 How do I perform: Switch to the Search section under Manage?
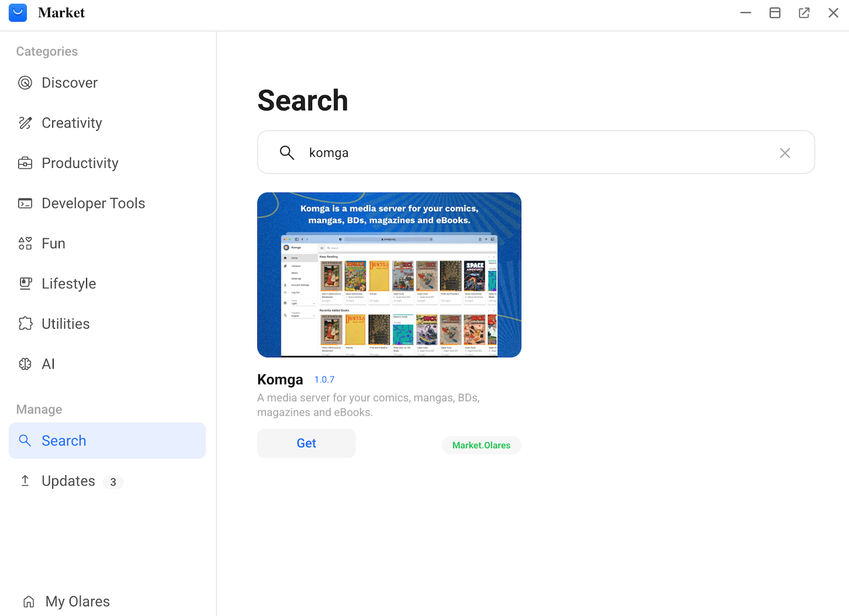[64, 440]
